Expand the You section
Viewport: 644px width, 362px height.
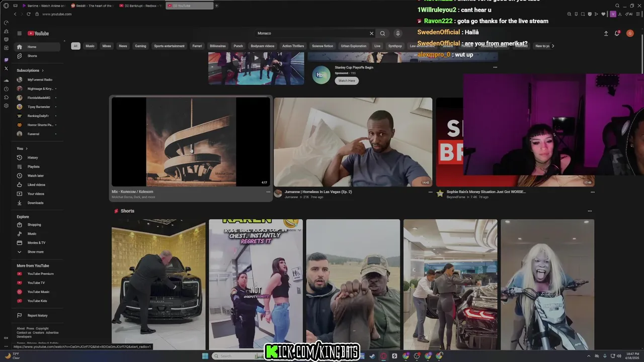pos(22,148)
